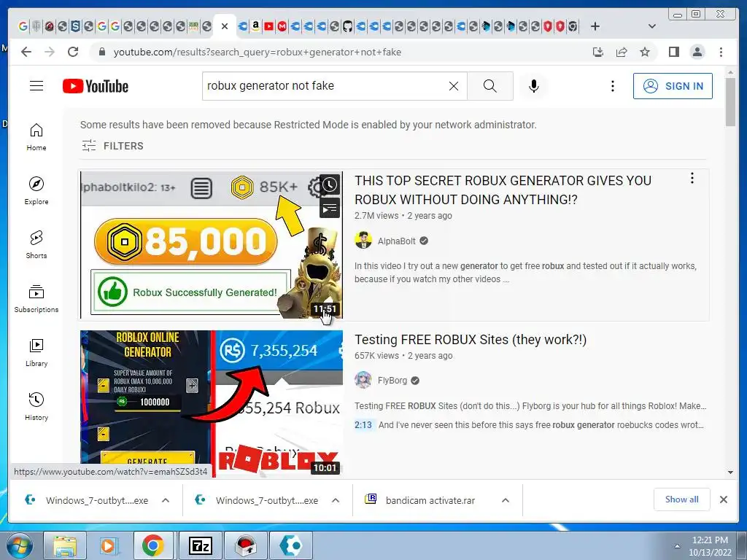Open the Chrome profile avatar menu
Image resolution: width=747 pixels, height=560 pixels.
pyautogui.click(x=697, y=52)
